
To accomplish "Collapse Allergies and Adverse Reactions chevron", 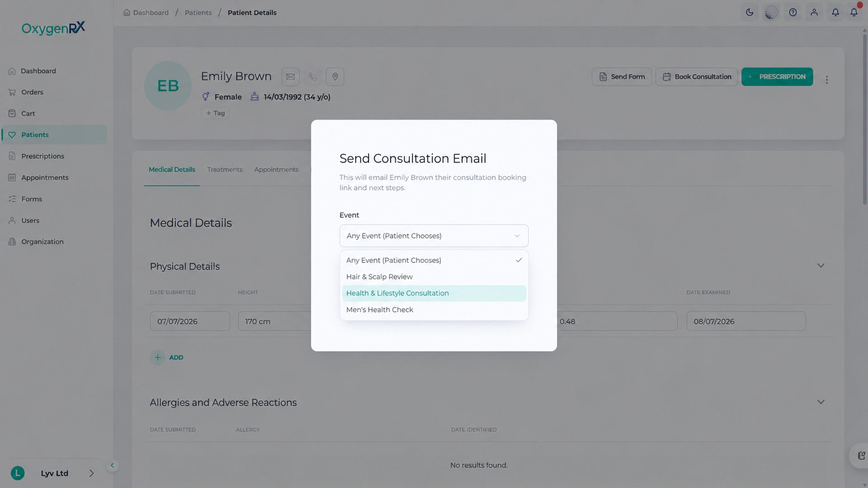I will click(821, 402).
